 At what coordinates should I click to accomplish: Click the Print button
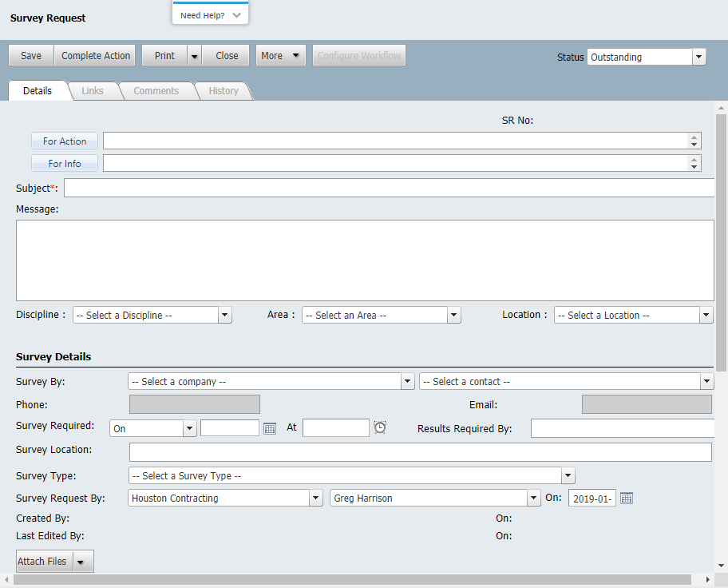coord(164,56)
